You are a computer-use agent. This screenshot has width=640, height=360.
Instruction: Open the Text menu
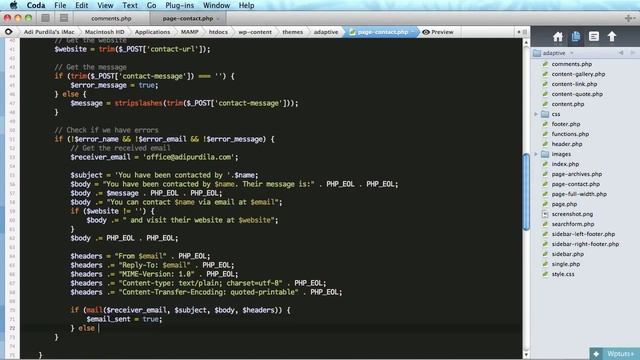click(130, 5)
